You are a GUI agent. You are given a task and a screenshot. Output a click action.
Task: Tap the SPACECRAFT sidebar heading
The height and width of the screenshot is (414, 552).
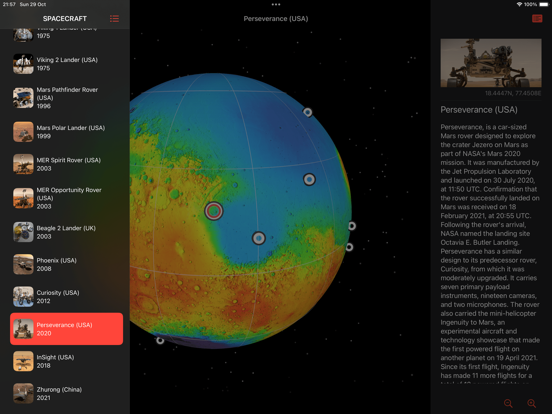click(65, 19)
